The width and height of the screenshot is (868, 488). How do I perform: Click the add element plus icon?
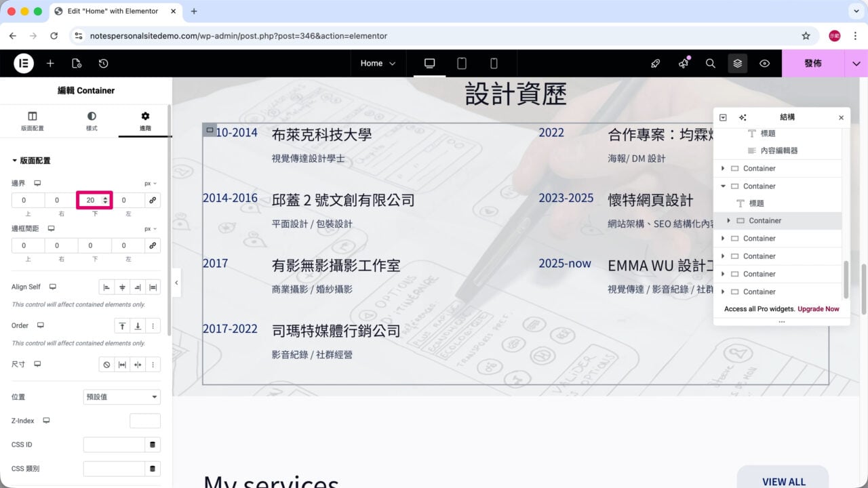tap(50, 63)
